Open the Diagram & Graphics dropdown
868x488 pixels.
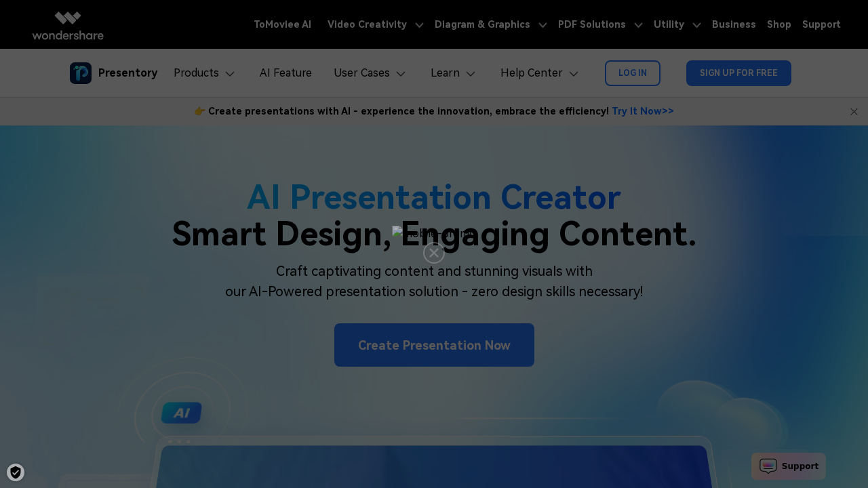(490, 24)
